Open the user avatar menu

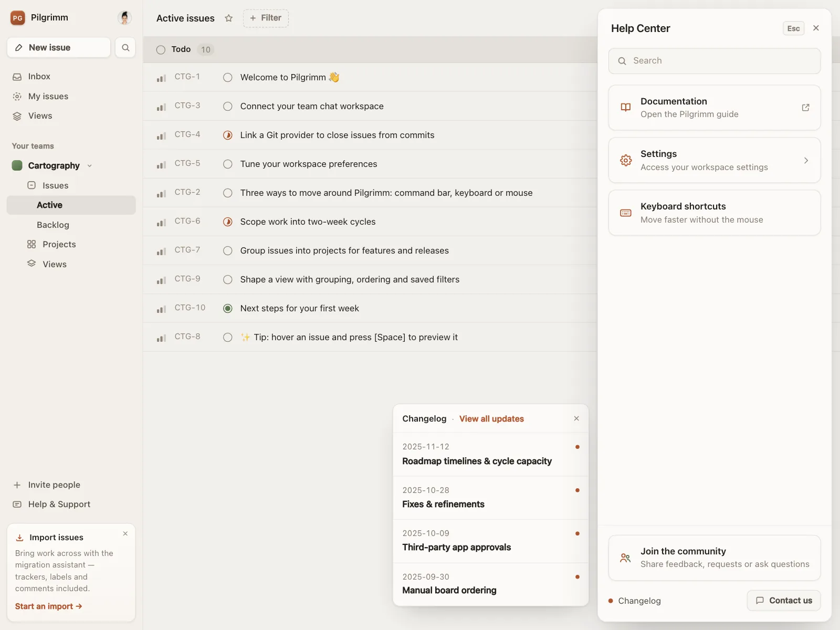tap(124, 18)
